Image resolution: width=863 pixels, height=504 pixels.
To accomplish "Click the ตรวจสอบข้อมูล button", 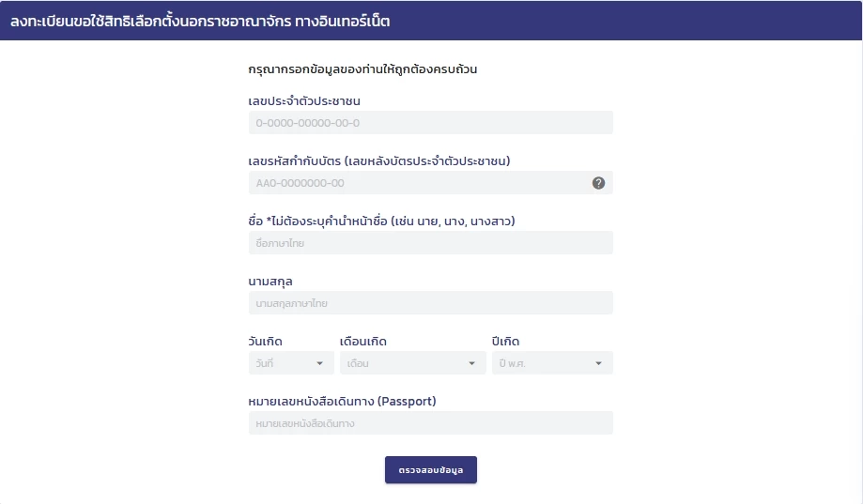I will (431, 470).
